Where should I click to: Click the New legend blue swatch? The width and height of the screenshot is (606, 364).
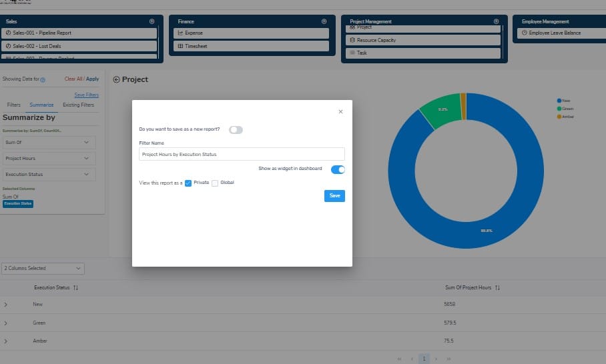point(559,101)
